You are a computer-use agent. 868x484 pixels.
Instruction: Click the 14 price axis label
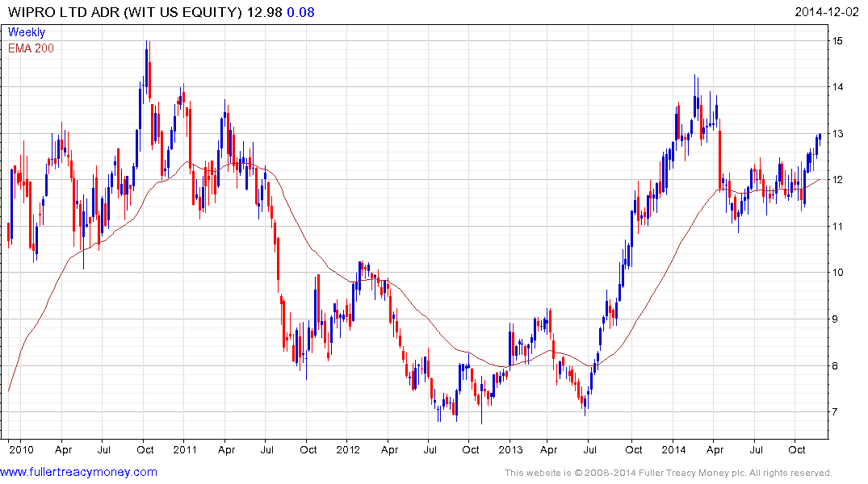click(837, 87)
